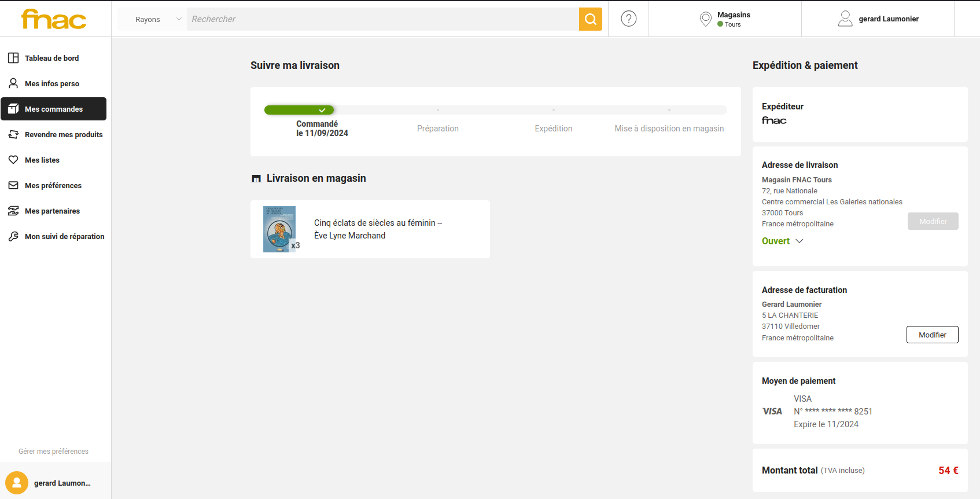
Task: Click the Magasins location pin icon
Action: pyautogui.click(x=705, y=19)
